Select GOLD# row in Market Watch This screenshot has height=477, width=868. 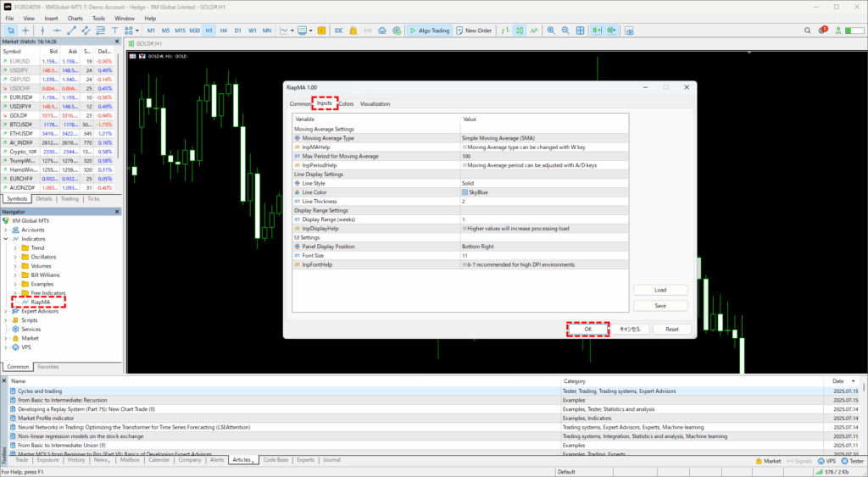(57, 116)
